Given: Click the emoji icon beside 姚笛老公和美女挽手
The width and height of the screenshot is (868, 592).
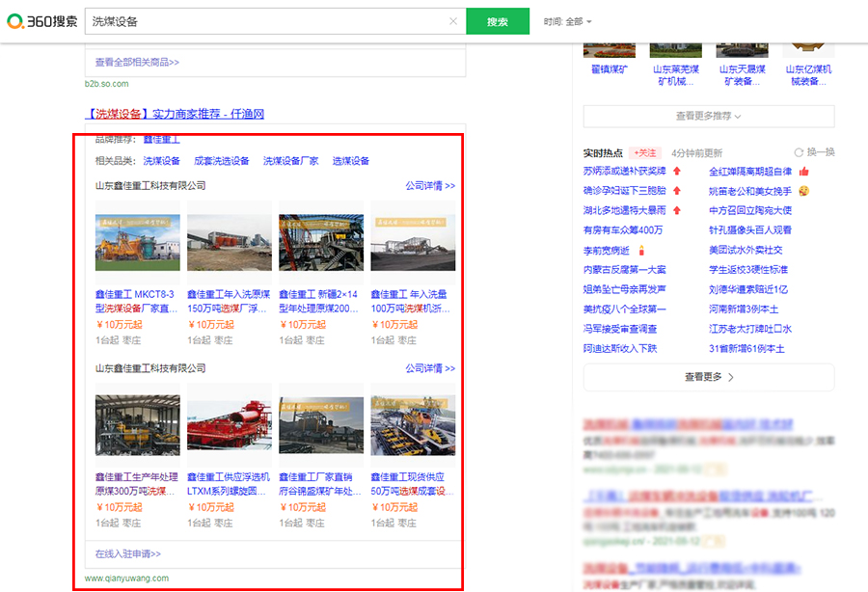Looking at the screenshot, I should pos(803,191).
